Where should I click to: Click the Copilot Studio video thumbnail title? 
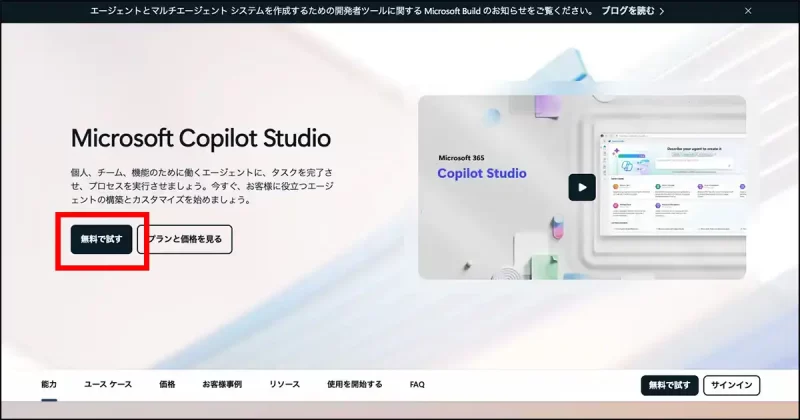[x=482, y=174]
